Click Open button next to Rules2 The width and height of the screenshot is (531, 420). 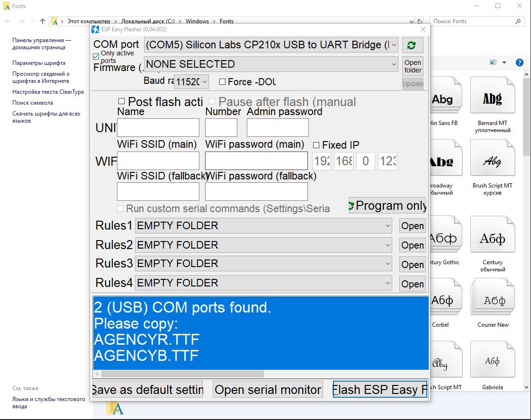[x=412, y=245]
